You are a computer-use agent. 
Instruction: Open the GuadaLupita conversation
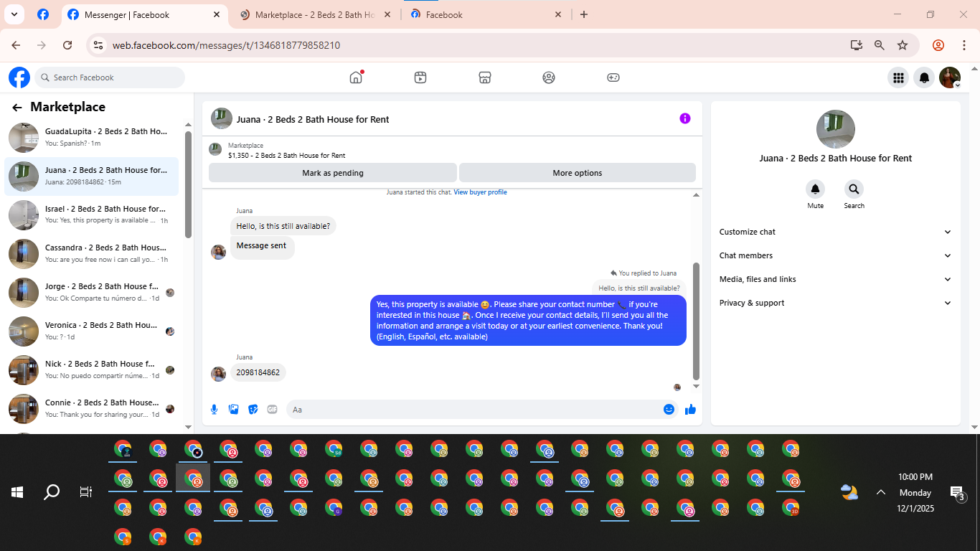point(92,138)
